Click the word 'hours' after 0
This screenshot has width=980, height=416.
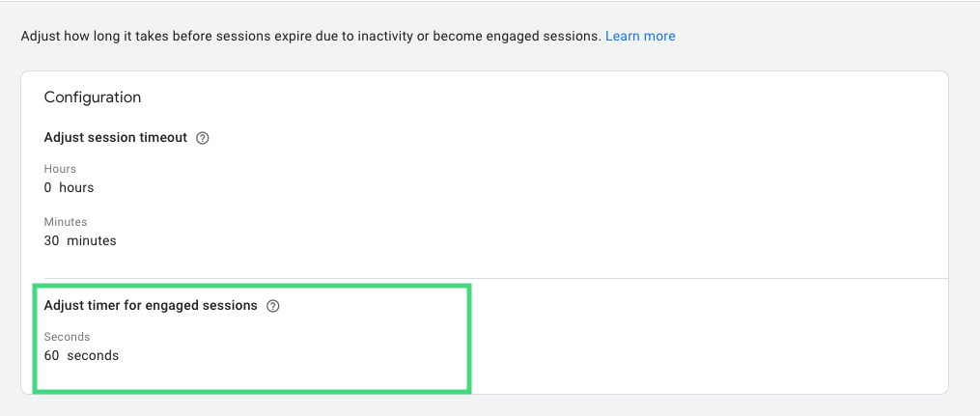point(76,187)
